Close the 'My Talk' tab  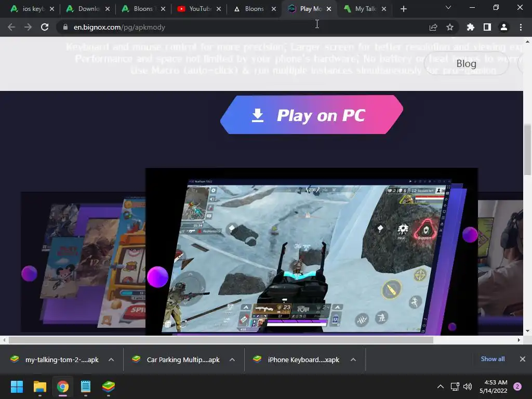(x=384, y=9)
